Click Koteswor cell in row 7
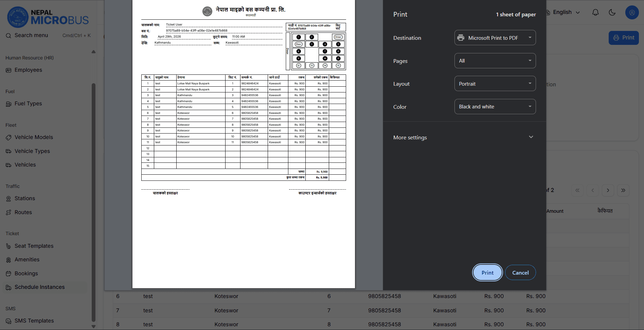The height and width of the screenshot is (330, 644). (226, 311)
